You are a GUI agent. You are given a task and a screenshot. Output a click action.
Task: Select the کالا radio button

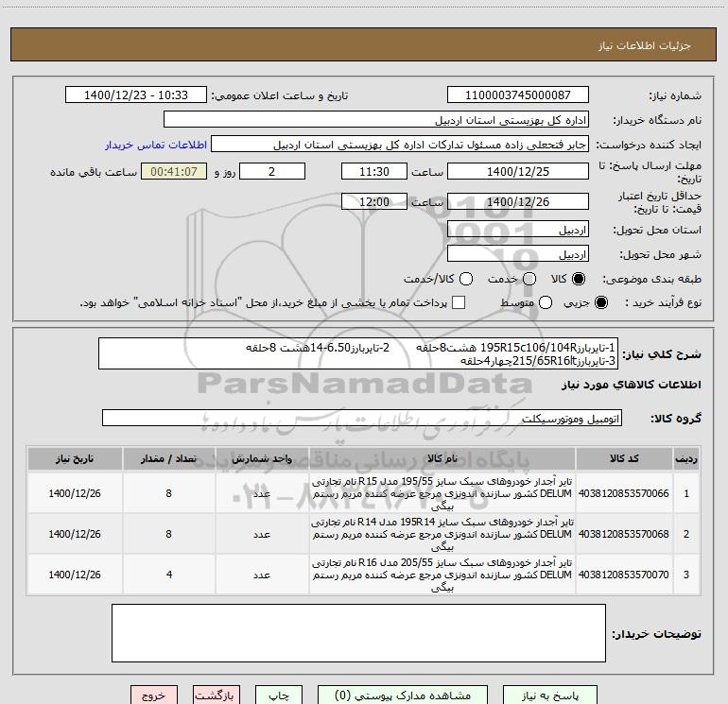579,279
